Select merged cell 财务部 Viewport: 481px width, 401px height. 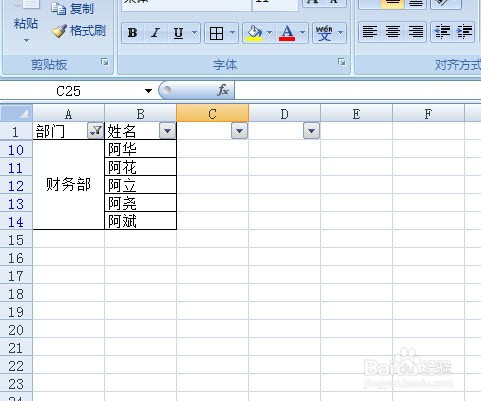coord(69,185)
